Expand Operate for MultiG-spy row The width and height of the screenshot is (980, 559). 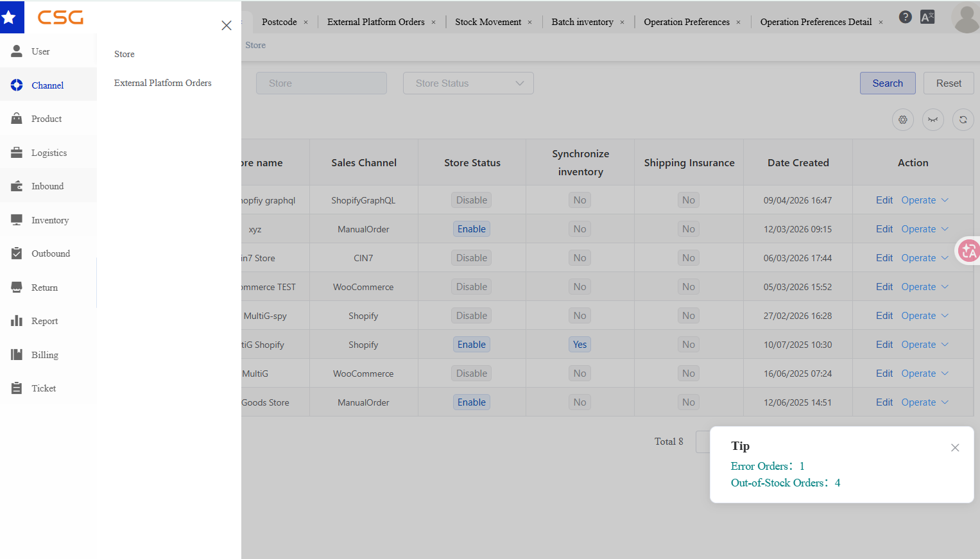925,316
